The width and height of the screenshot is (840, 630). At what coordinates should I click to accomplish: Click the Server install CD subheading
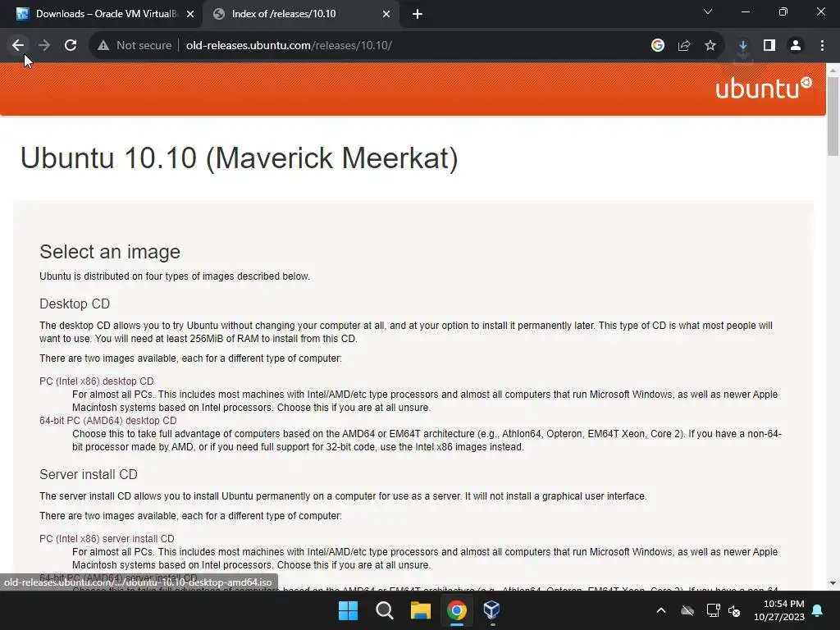tap(89, 474)
